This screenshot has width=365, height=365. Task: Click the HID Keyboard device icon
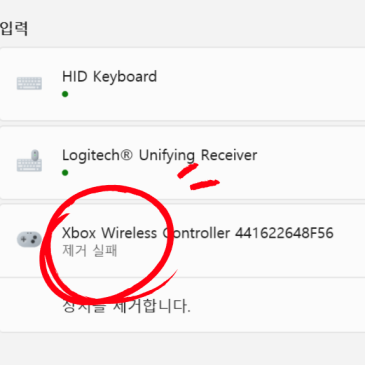29,83
